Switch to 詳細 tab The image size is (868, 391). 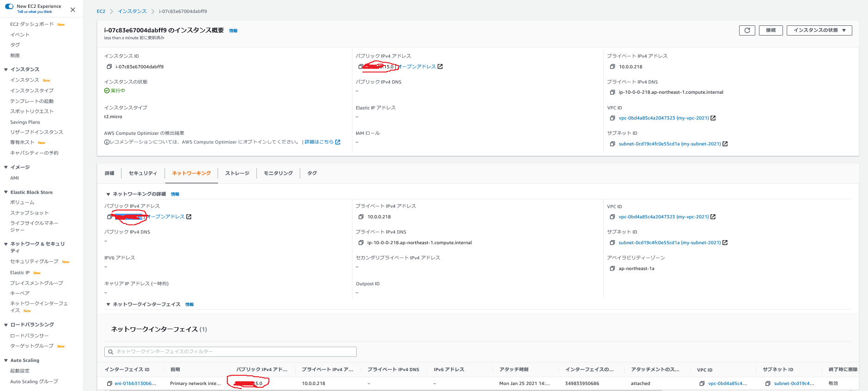(x=109, y=173)
